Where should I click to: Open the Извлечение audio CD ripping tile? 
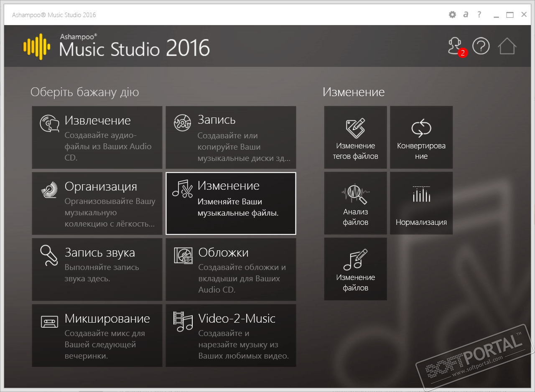point(97,137)
